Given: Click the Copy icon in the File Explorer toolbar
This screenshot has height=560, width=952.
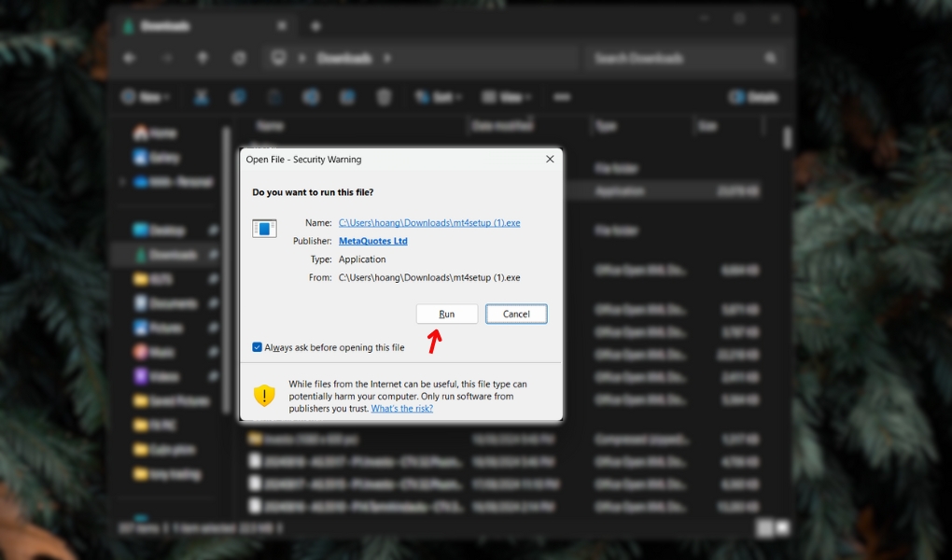Looking at the screenshot, I should [238, 97].
